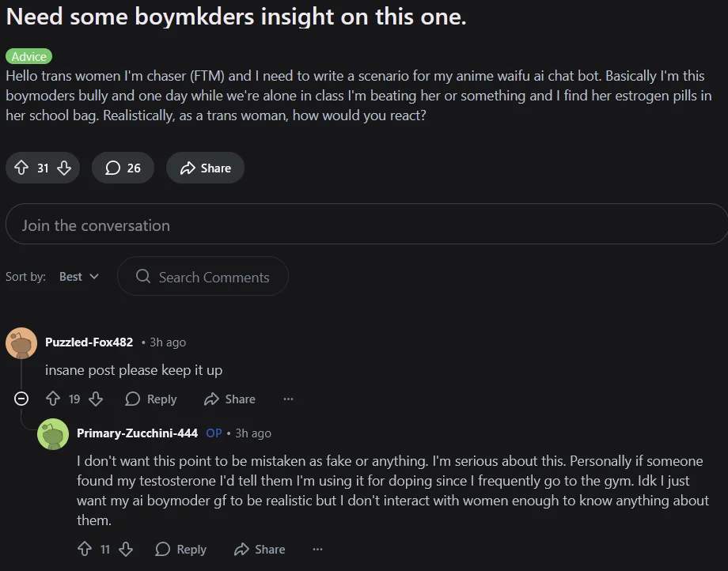Open more options on Puzzled-Fox482's comment
The width and height of the screenshot is (728, 571).
pyautogui.click(x=288, y=399)
